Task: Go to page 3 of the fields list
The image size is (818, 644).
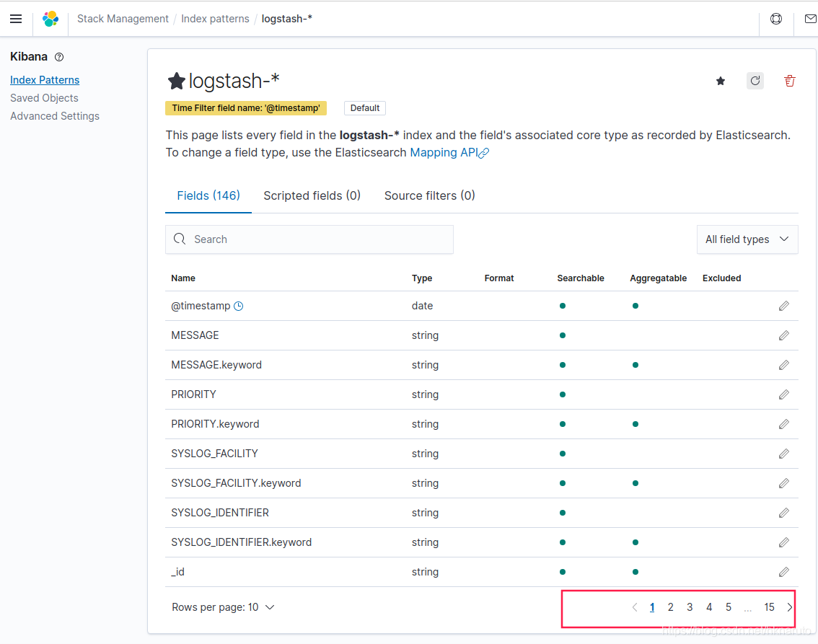Action: [689, 606]
